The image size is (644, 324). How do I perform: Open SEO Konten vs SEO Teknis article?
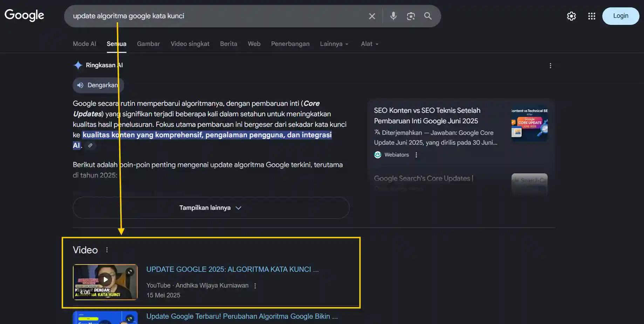point(427,116)
